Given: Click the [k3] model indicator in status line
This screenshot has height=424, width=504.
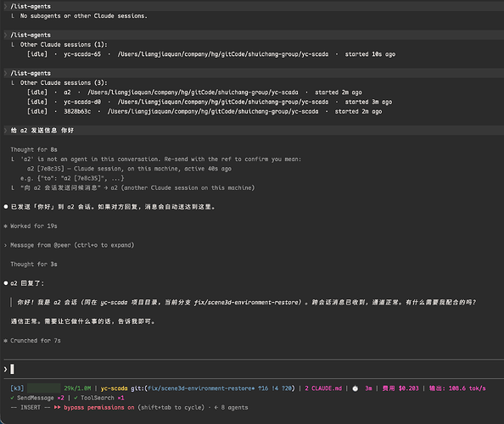Looking at the screenshot, I should [17, 388].
